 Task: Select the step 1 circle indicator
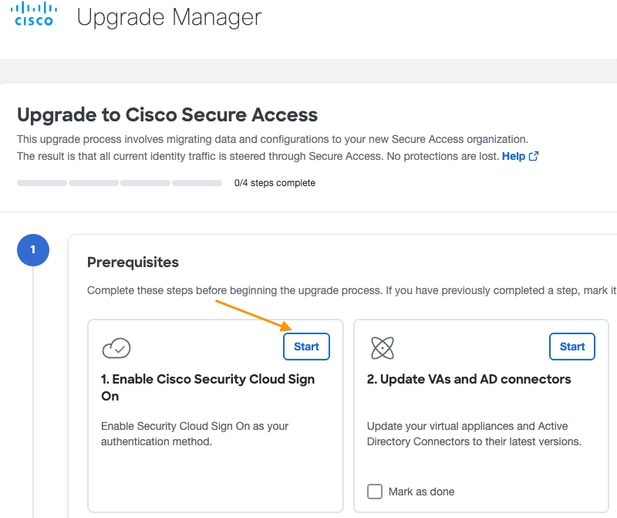point(33,250)
